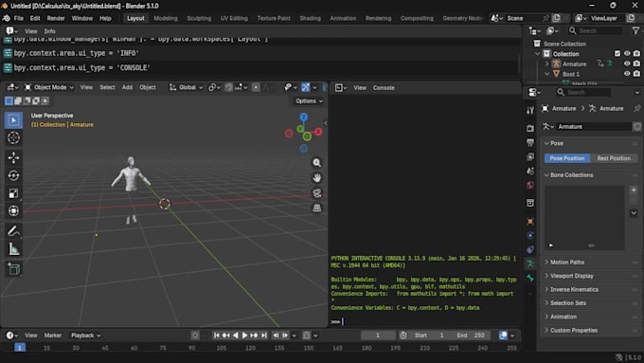Activate the 3D Cursor tool
The width and height of the screenshot is (644, 363).
13,137
